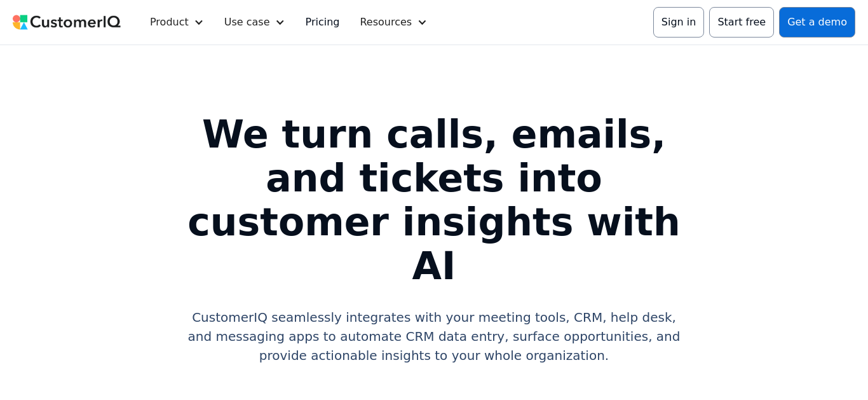Click the word 'CustomerIQ' in the description paragraph

(230, 317)
